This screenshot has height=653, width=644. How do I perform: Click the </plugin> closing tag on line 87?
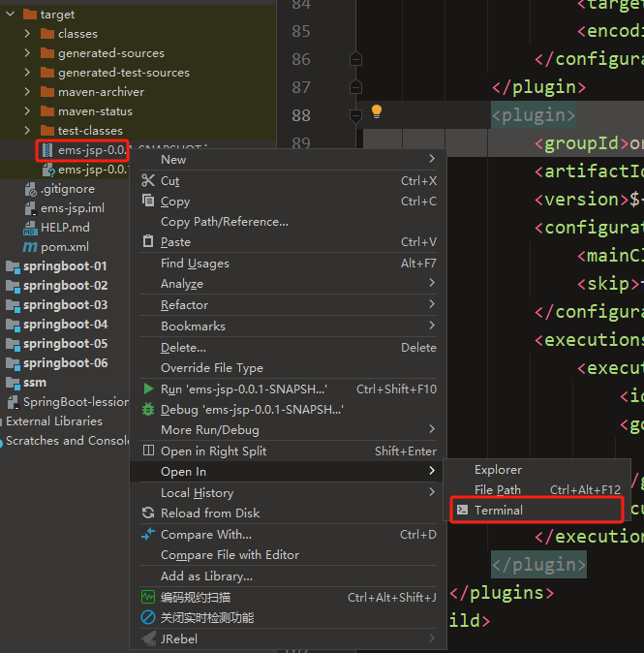[x=538, y=87]
